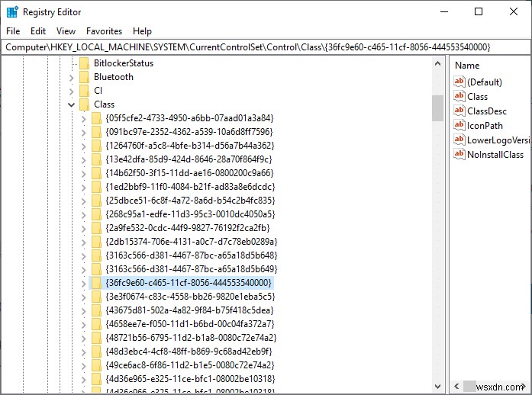
Task: Select the BitlockerStatus folder icon
Action: click(84, 63)
